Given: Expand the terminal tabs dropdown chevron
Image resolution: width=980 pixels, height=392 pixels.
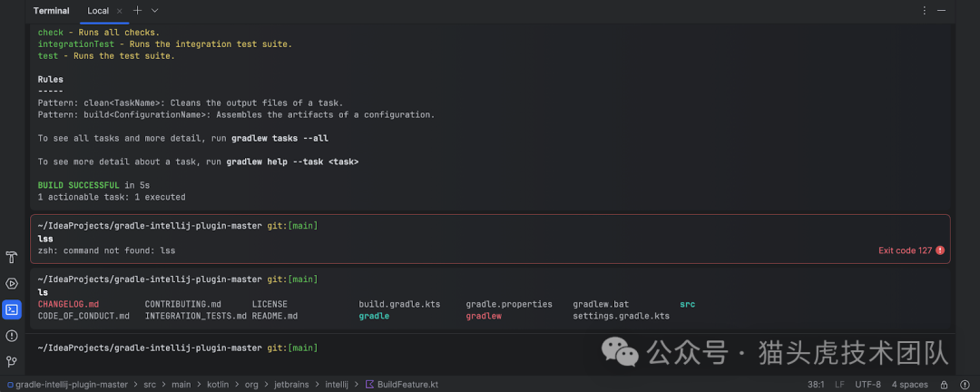Looking at the screenshot, I should coord(155,11).
